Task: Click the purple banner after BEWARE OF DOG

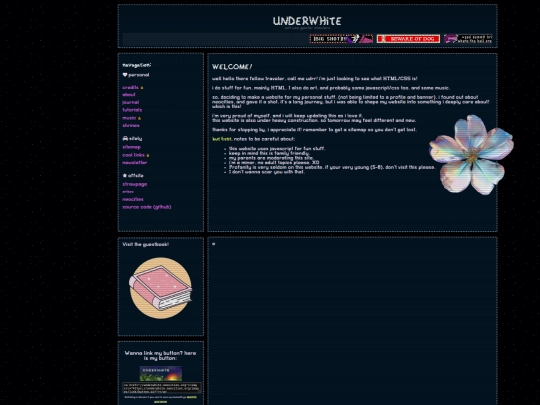Action: (468, 39)
